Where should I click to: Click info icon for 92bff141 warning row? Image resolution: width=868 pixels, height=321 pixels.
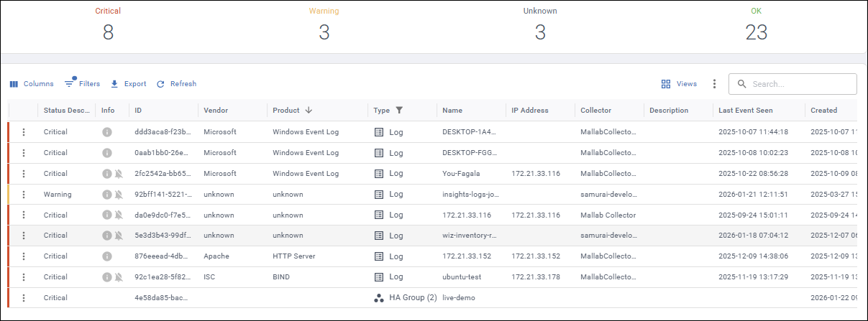tap(107, 195)
